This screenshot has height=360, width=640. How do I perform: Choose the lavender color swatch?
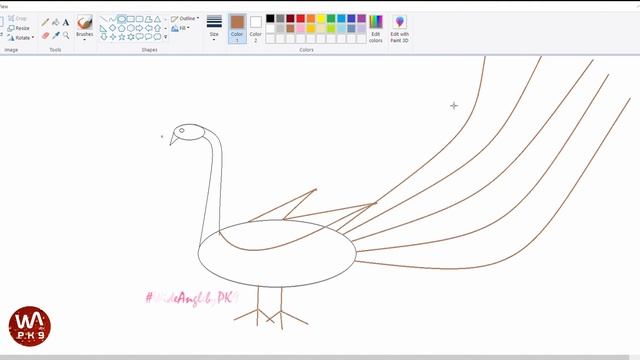point(362,29)
